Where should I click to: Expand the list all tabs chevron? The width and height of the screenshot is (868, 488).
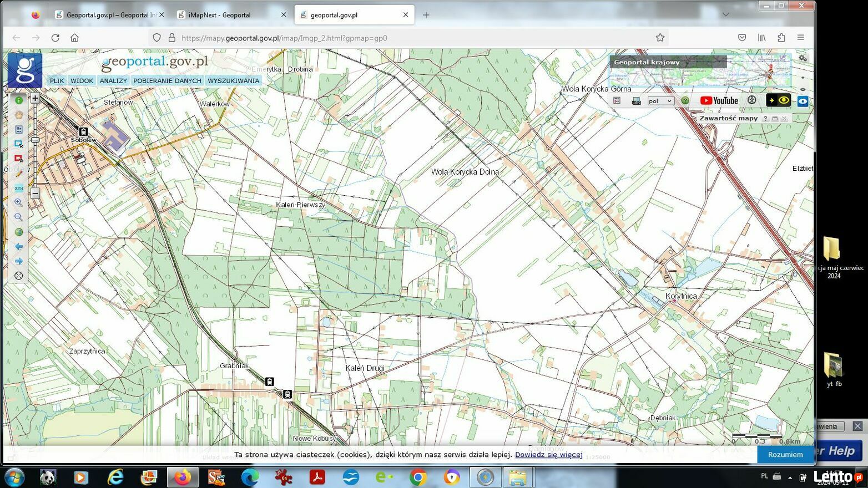[x=725, y=14]
